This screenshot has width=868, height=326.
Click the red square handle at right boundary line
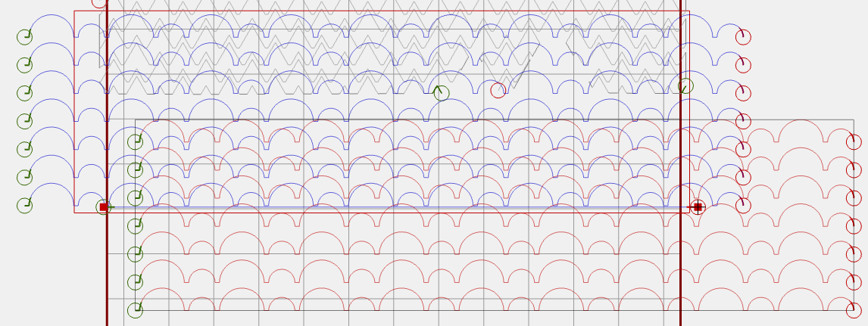[x=698, y=206]
